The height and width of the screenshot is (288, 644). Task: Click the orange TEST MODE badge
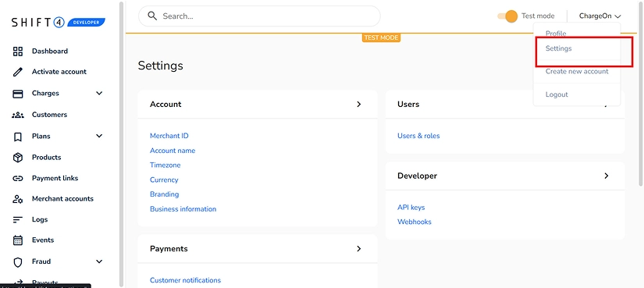tap(381, 37)
